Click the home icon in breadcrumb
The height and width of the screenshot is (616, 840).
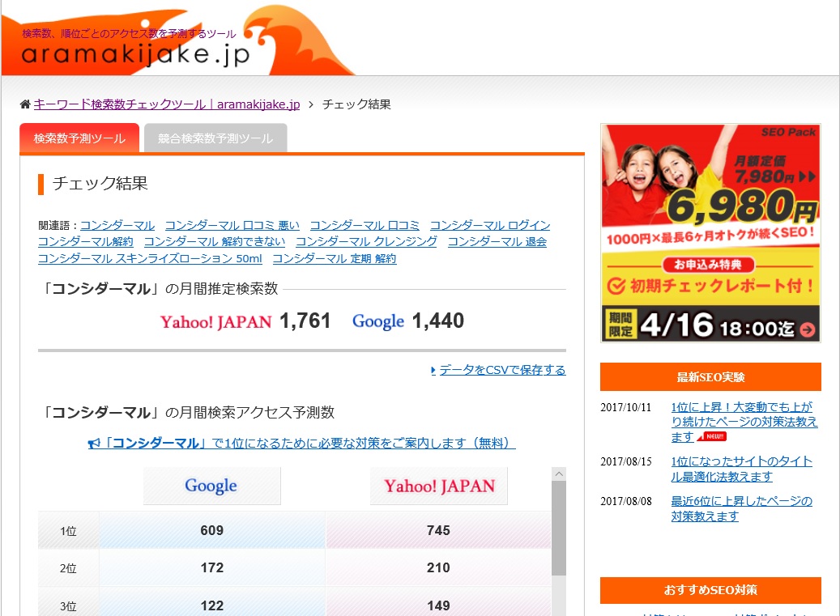pos(25,104)
